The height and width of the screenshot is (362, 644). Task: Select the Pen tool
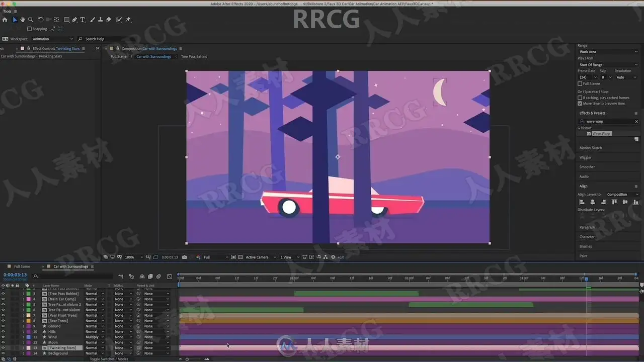coord(74,20)
